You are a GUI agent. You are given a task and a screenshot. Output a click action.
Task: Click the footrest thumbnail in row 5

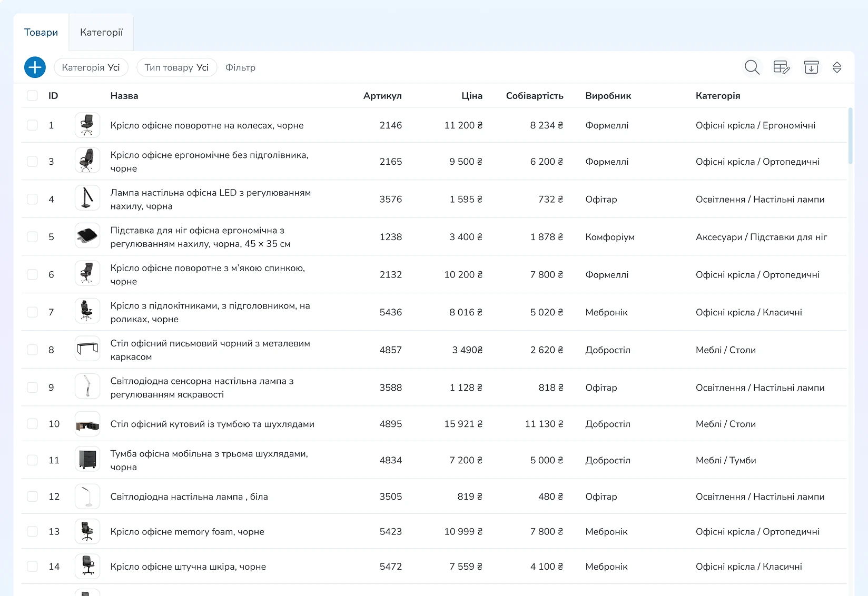coord(87,236)
